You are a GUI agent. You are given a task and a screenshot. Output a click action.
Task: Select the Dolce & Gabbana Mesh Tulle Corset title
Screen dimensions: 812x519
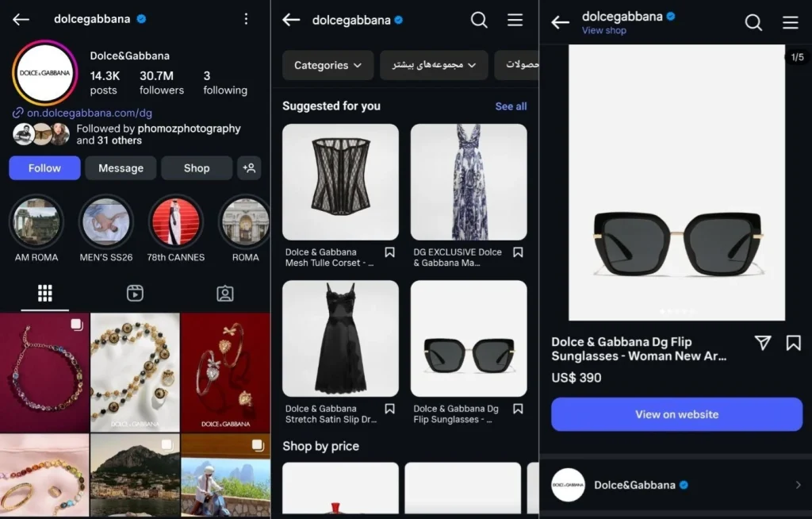tap(329, 258)
